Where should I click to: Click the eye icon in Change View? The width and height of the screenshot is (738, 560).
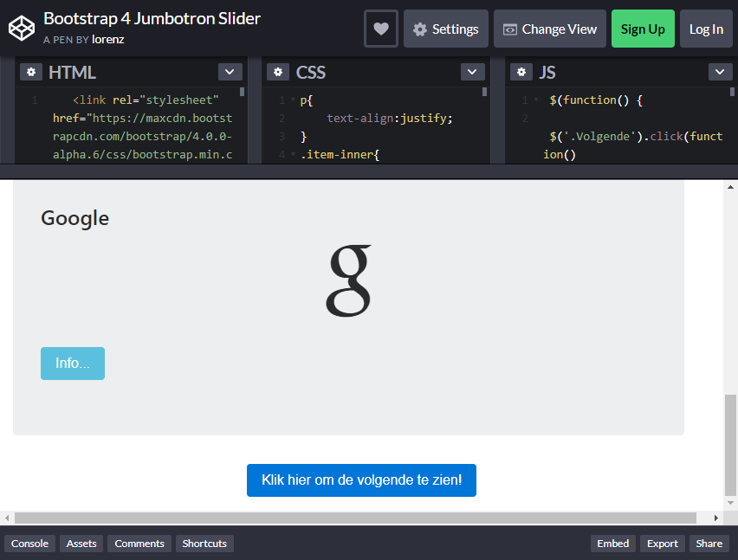click(510, 29)
